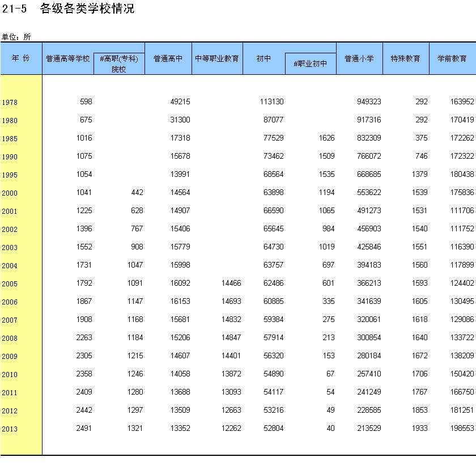Click value 67 in the 2010 row
476x474 pixels.
(x=330, y=374)
